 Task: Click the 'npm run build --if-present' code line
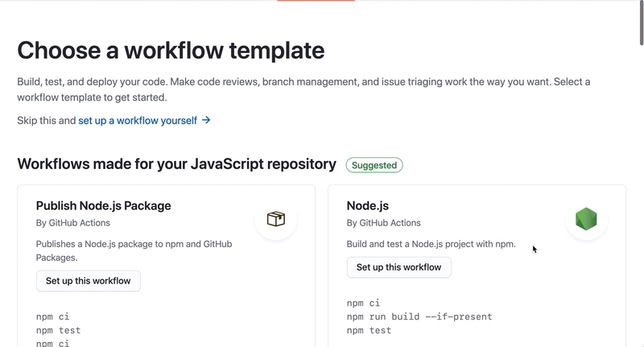point(419,316)
